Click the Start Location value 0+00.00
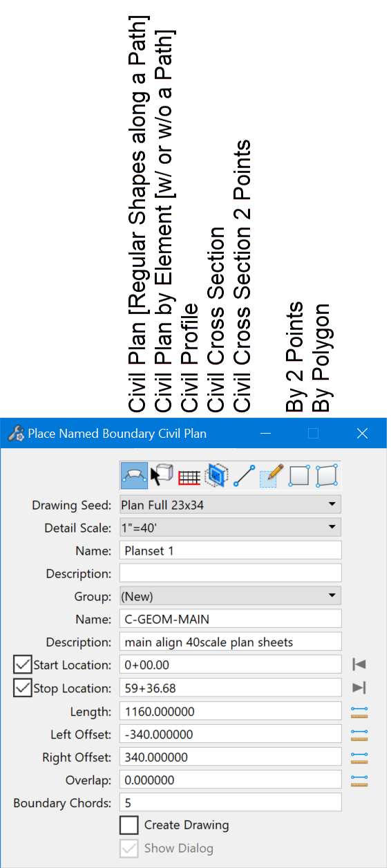The width and height of the screenshot is (391, 868). (x=231, y=665)
